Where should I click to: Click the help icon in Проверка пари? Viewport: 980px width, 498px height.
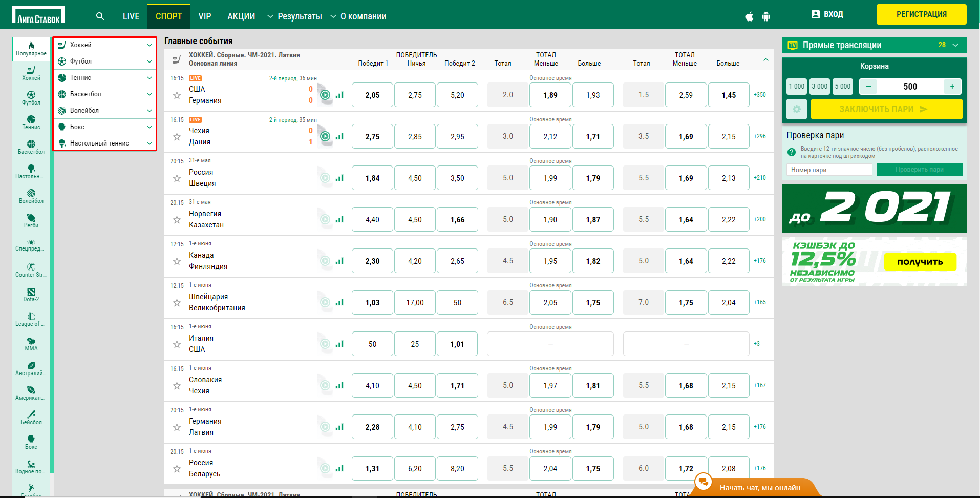791,152
